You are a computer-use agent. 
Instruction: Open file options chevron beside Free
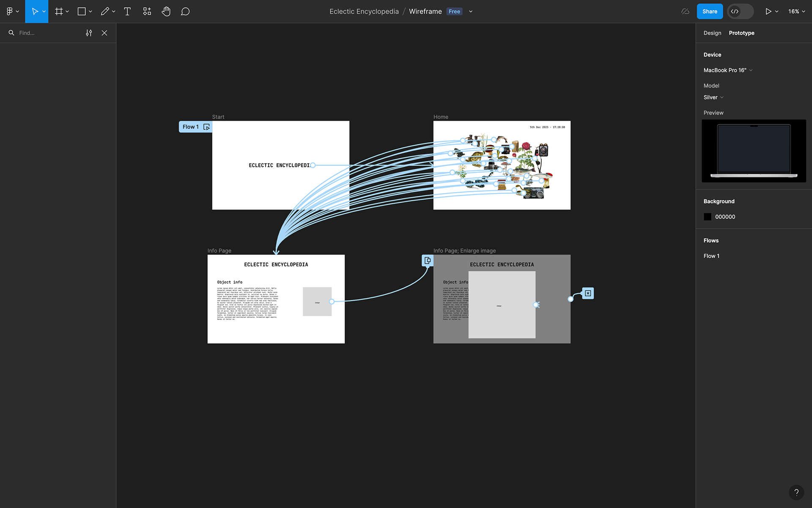click(x=471, y=11)
